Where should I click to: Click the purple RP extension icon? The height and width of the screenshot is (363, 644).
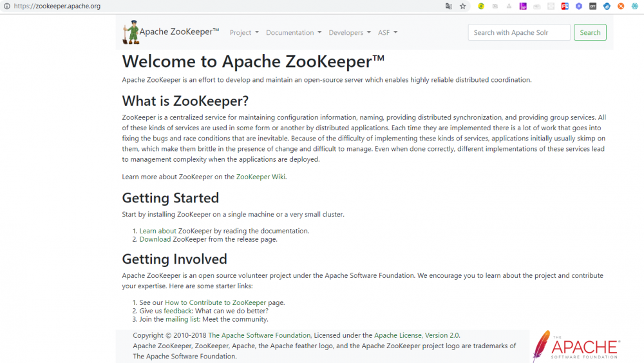pyautogui.click(x=523, y=6)
